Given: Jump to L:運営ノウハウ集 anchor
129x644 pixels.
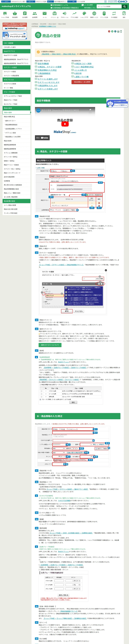Looking at the screenshot, I should click(x=81, y=77).
